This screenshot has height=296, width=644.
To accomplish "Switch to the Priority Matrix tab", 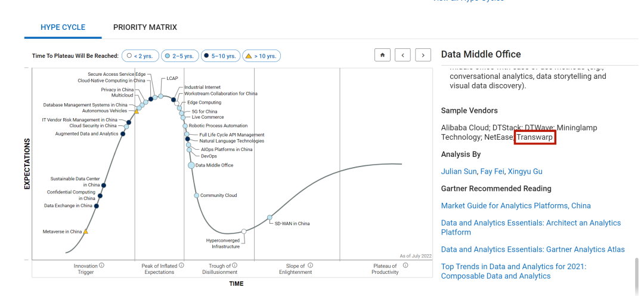I will click(145, 27).
